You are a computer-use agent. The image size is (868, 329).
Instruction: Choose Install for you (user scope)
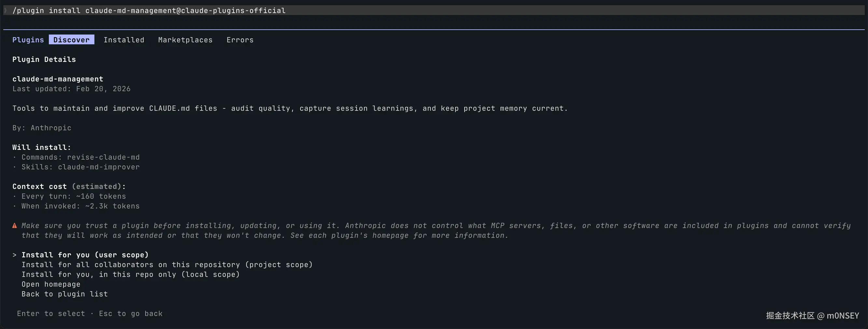pyautogui.click(x=85, y=255)
